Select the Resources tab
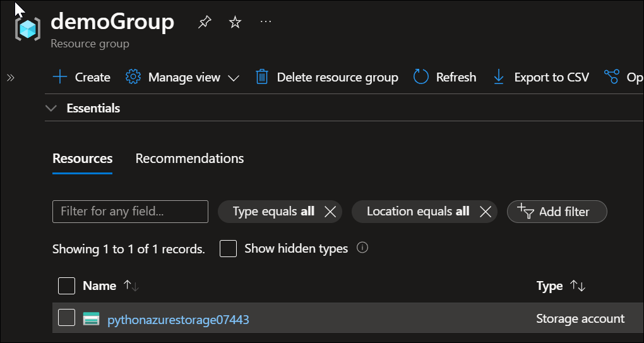This screenshot has width=644, height=343. tap(82, 159)
